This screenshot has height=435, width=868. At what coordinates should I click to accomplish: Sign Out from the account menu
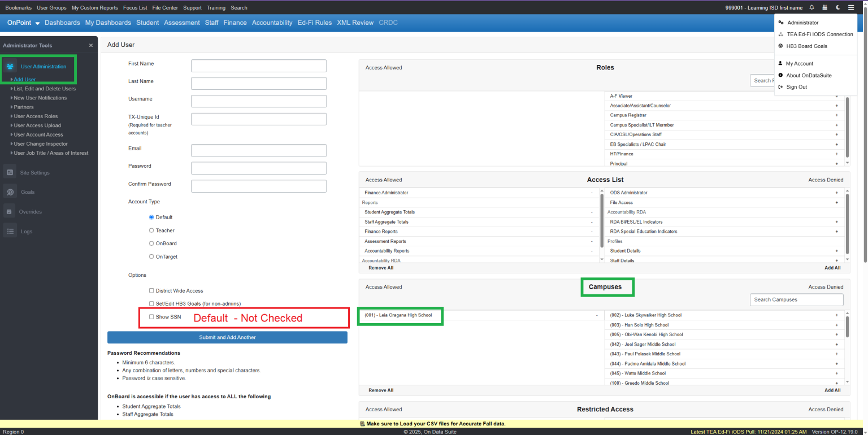click(x=797, y=87)
